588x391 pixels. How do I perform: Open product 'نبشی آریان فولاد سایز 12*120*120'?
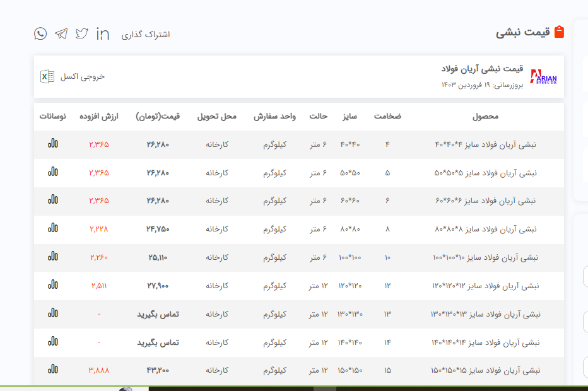pyautogui.click(x=485, y=286)
